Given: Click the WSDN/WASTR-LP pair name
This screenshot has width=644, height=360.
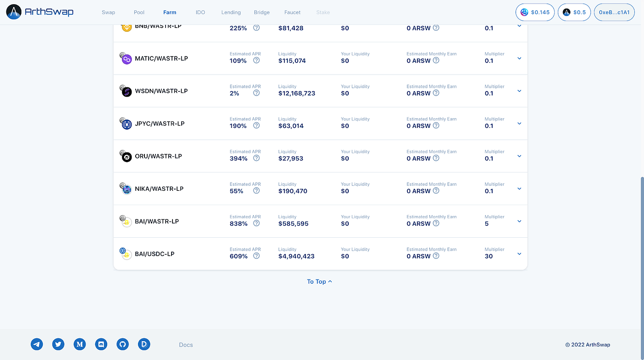Looking at the screenshot, I should 161,91.
